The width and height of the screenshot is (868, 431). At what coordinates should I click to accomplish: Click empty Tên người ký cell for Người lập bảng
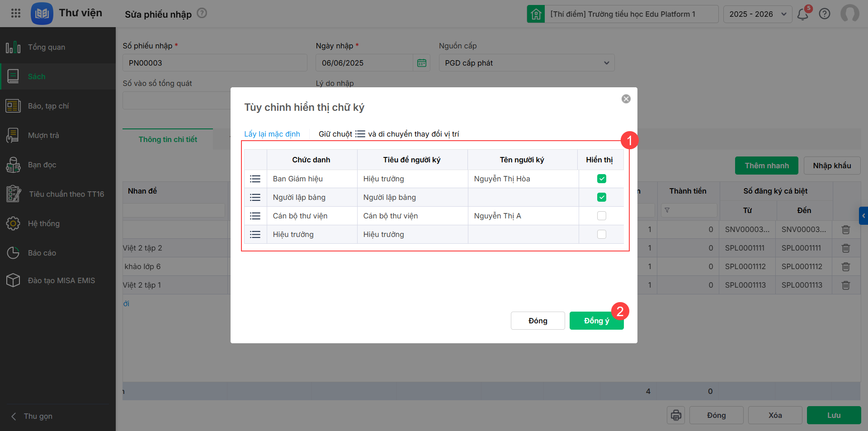523,197
